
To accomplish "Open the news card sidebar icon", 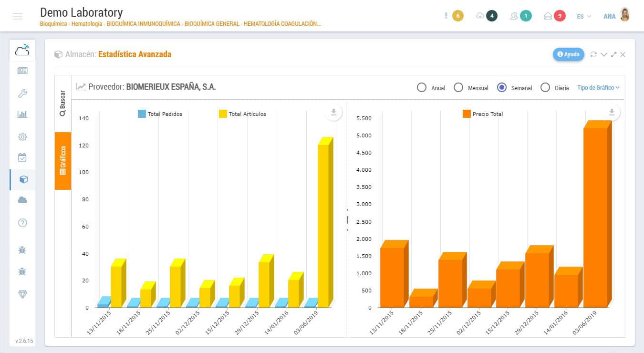I will [x=22, y=71].
